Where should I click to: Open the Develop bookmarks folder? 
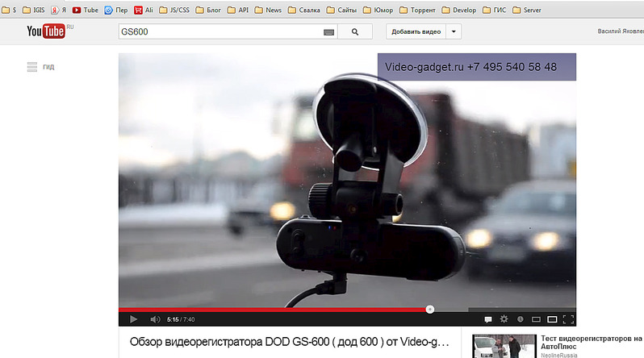click(458, 10)
